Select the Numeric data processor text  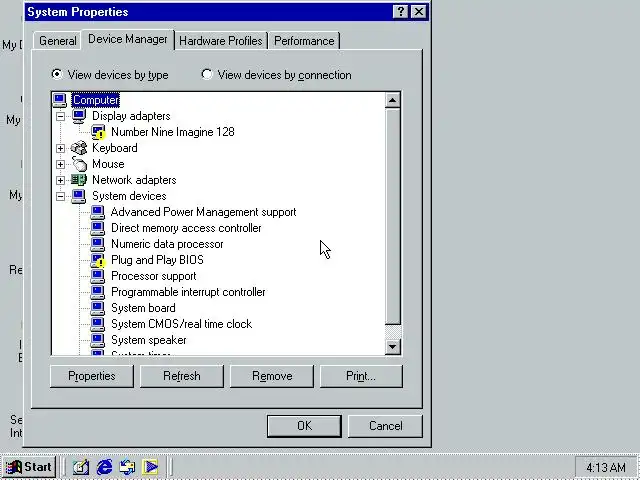coord(167,244)
